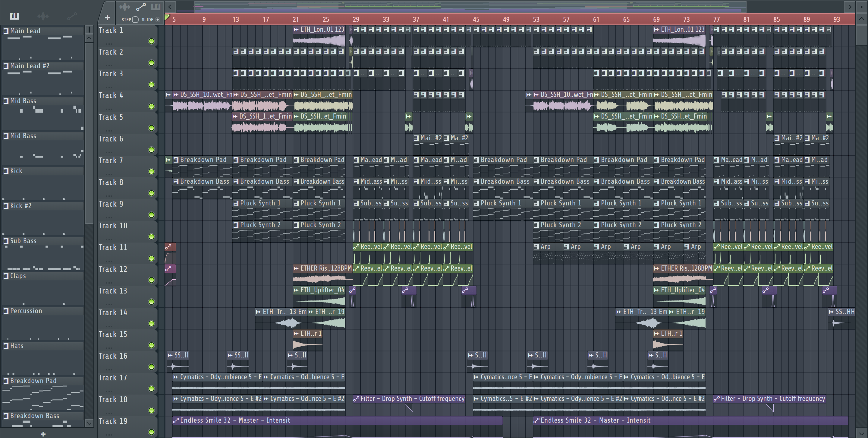Click the picker panel scroll up arrow
This screenshot has height=438, width=868.
[89, 38]
